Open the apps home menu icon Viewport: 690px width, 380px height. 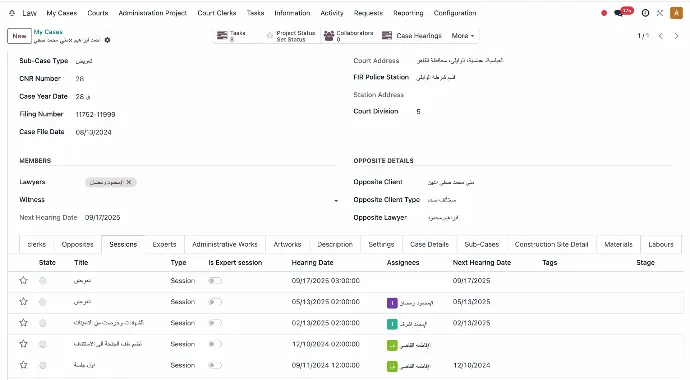point(12,13)
